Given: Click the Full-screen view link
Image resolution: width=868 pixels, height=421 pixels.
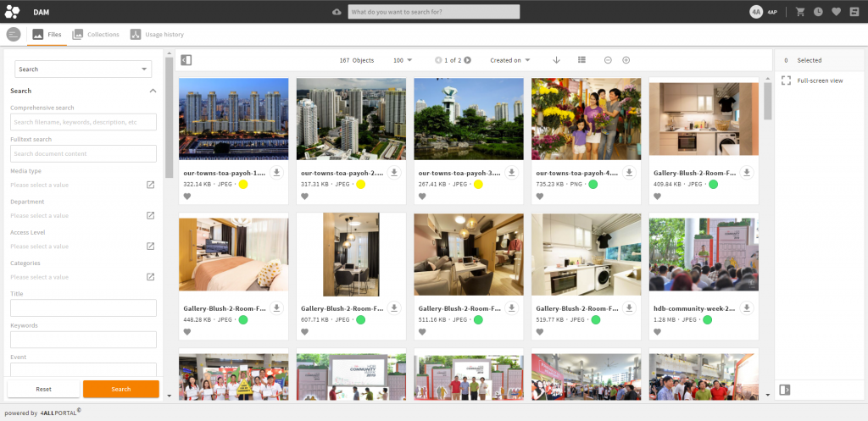Looking at the screenshot, I should (x=820, y=80).
